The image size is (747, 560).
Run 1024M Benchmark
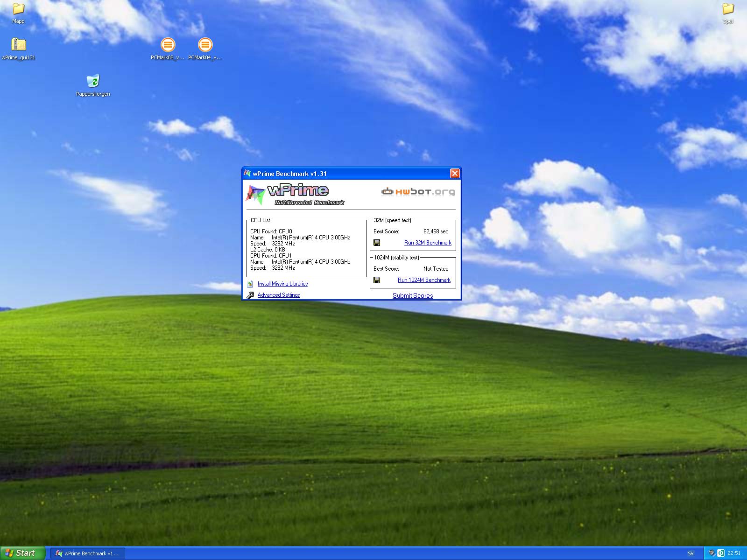[424, 280]
